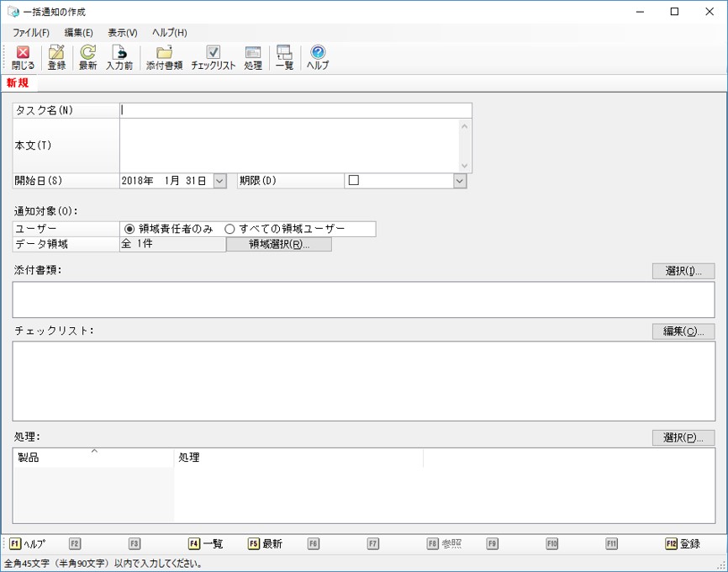Open the ファイル(F) menu

31,33
